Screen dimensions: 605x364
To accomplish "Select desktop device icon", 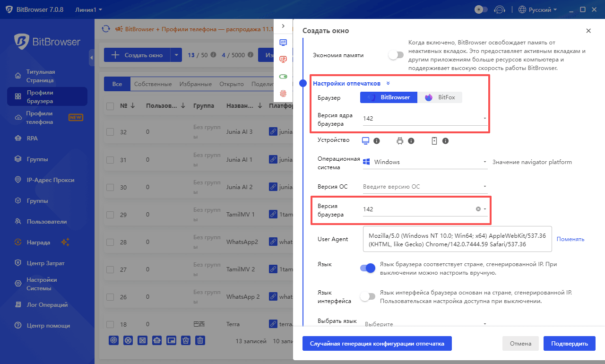I will tap(365, 140).
